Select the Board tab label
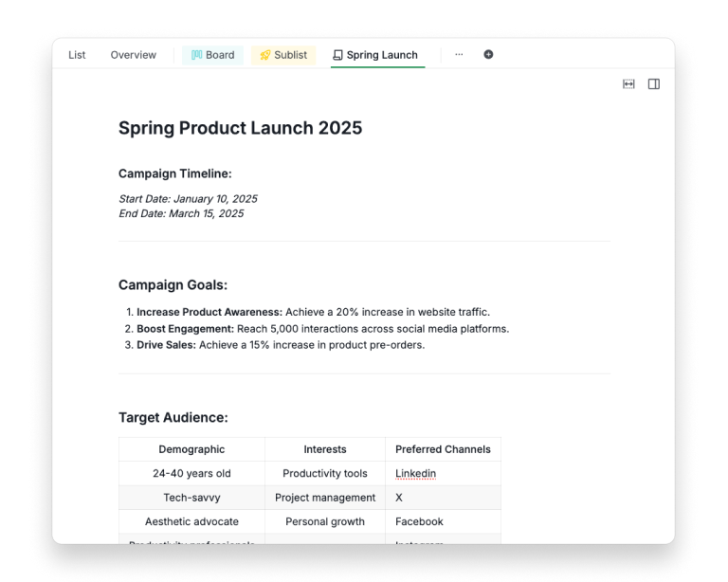728x582 pixels. 220,55
